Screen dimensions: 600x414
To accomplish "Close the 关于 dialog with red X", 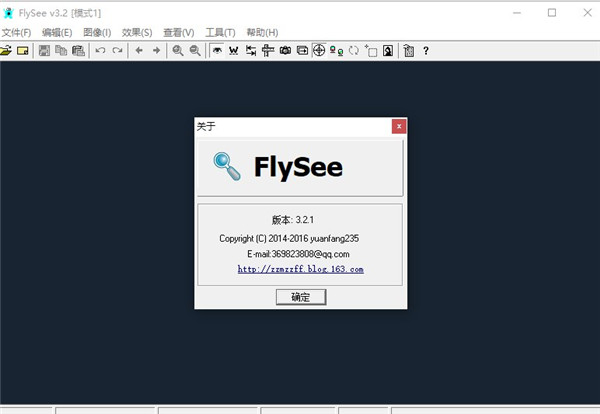I will point(399,127).
